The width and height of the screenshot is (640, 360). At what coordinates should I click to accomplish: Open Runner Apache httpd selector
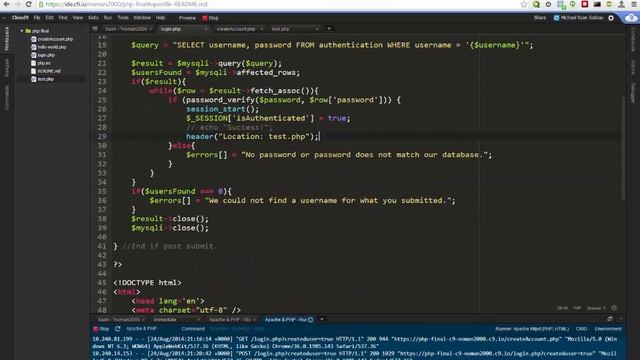[x=532, y=329]
